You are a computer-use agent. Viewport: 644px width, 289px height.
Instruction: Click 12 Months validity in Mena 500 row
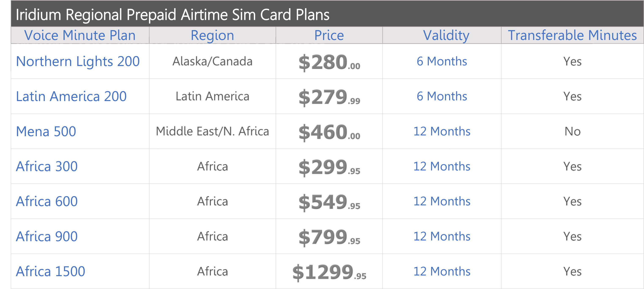[442, 131]
